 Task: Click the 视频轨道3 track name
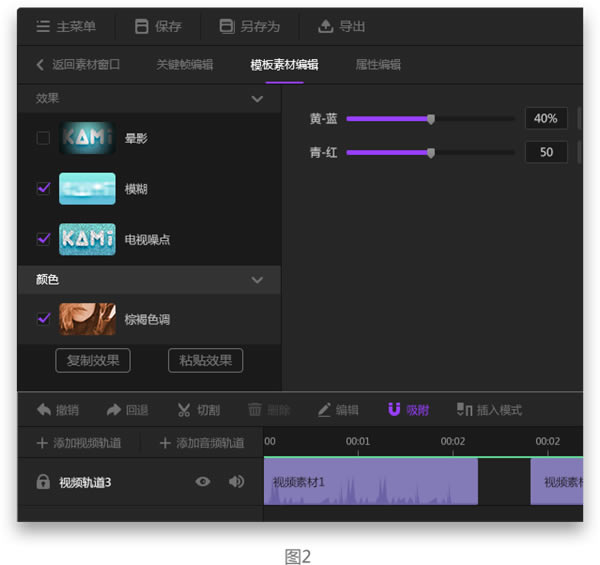tap(85, 482)
